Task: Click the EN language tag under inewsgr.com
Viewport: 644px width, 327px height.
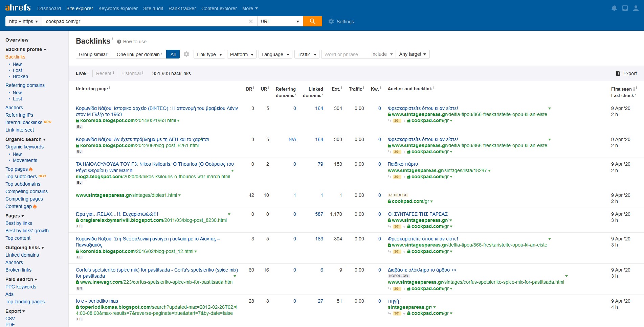Action: pyautogui.click(x=79, y=288)
